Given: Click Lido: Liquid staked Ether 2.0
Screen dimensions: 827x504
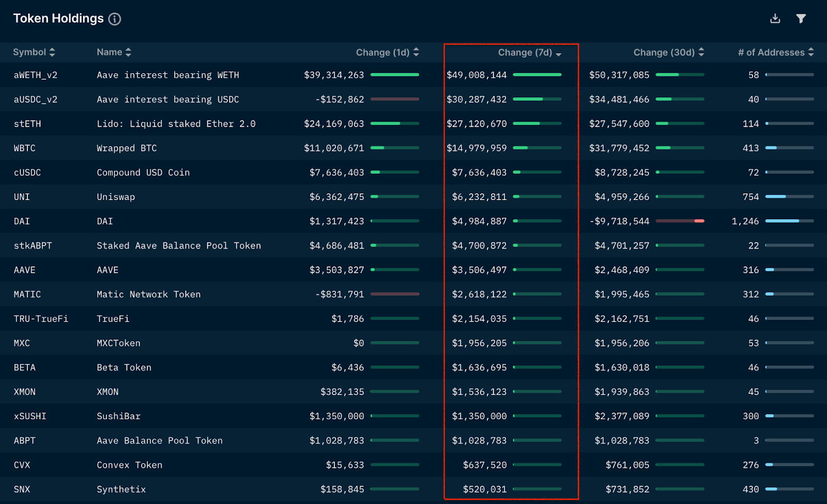Looking at the screenshot, I should point(176,124).
